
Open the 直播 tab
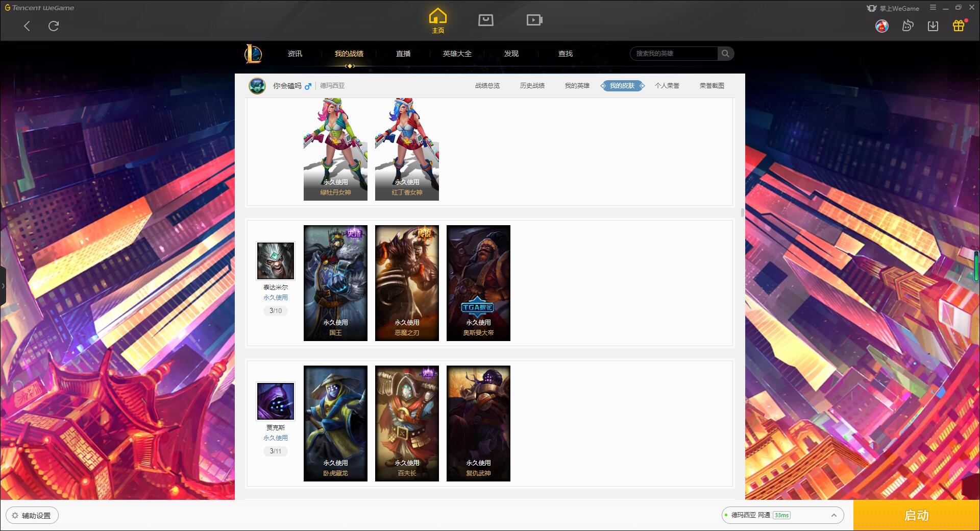403,54
